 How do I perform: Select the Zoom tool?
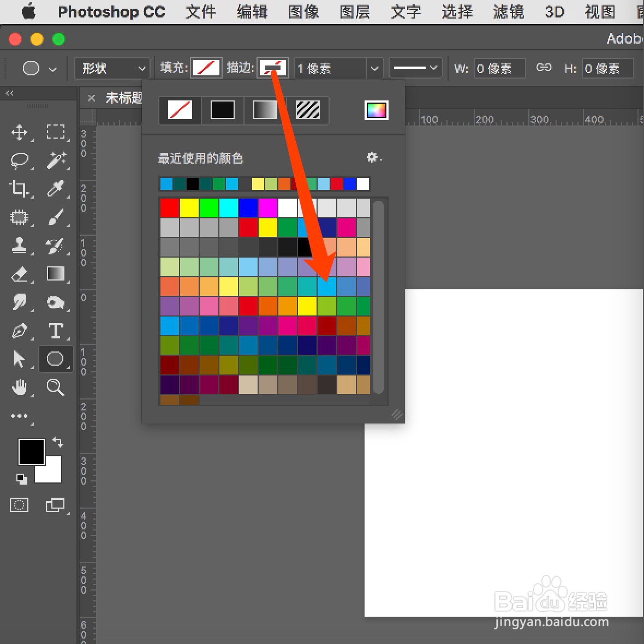click(56, 387)
